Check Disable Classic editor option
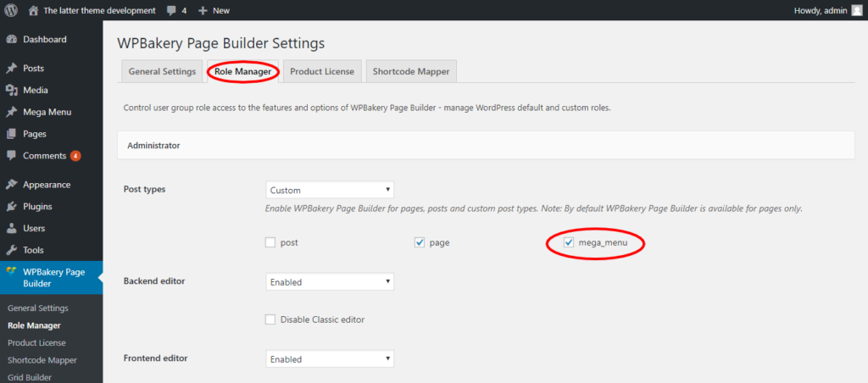This screenshot has width=868, height=383. 270,319
